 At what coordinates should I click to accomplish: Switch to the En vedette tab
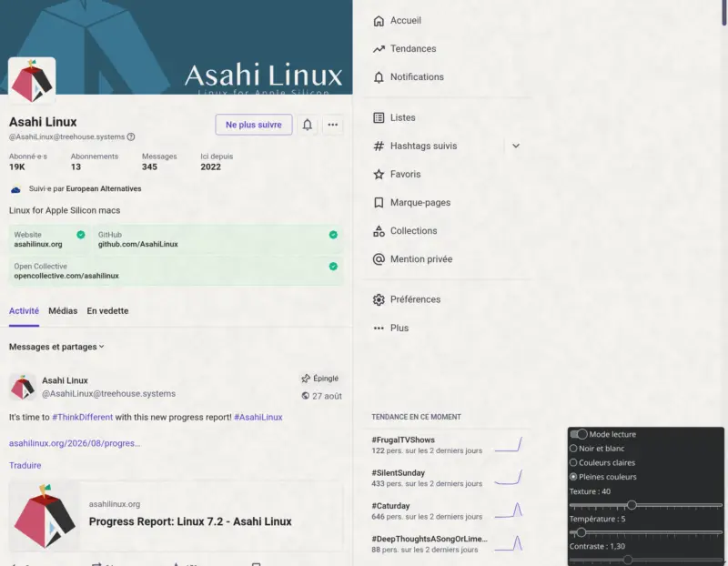click(x=107, y=311)
